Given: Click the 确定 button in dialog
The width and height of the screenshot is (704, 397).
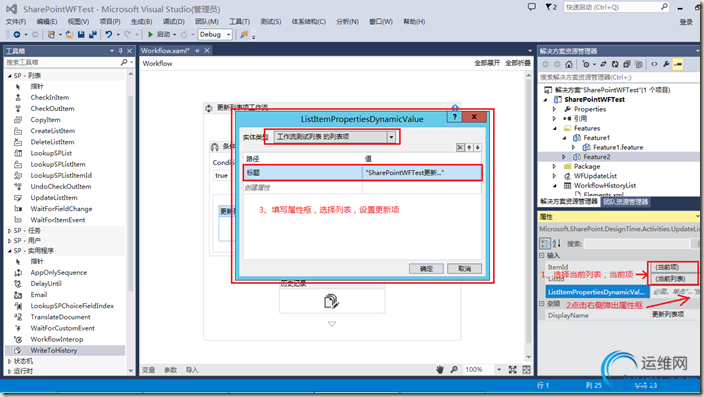Looking at the screenshot, I should point(426,269).
